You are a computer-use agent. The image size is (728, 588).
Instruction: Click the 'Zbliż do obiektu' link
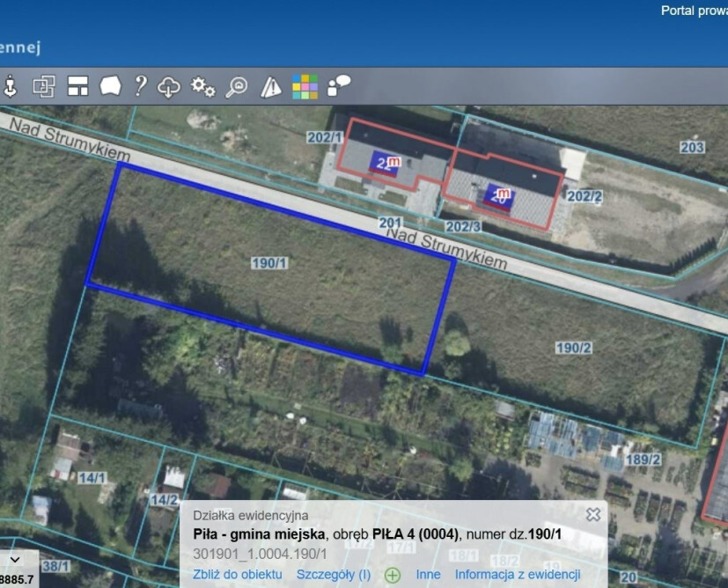tap(237, 574)
